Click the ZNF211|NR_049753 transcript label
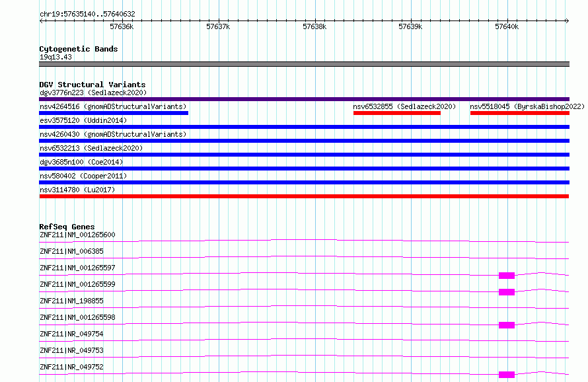The image size is (588, 382). [71, 350]
